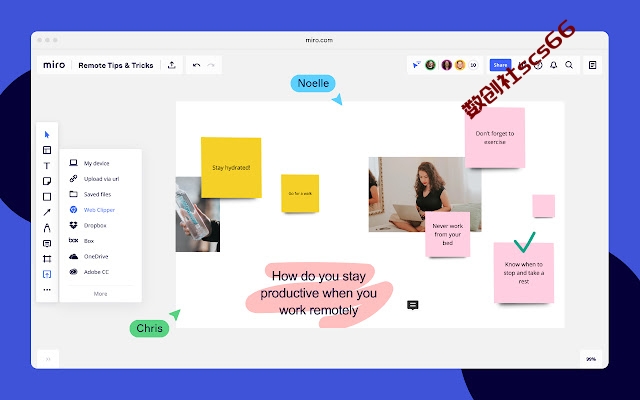Select the Shape rectangle tool
Image resolution: width=640 pixels, height=400 pixels.
click(x=47, y=197)
